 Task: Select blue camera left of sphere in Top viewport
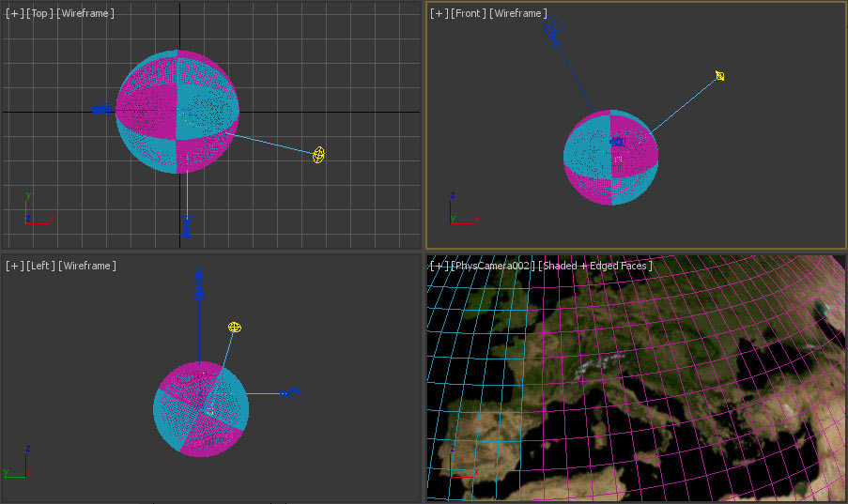pyautogui.click(x=100, y=110)
